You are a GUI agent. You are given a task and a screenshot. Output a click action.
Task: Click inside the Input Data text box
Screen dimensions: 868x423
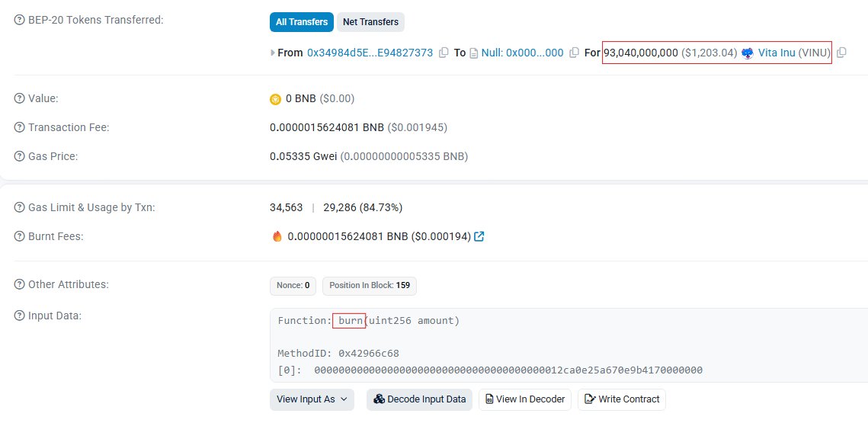click(569, 345)
